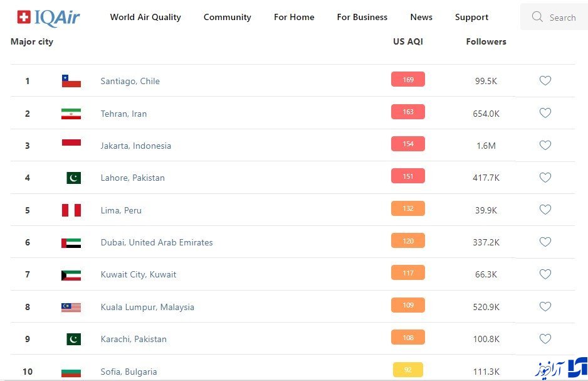The image size is (588, 381).
Task: Click the United Arab Emirates flag
Action: click(71, 242)
